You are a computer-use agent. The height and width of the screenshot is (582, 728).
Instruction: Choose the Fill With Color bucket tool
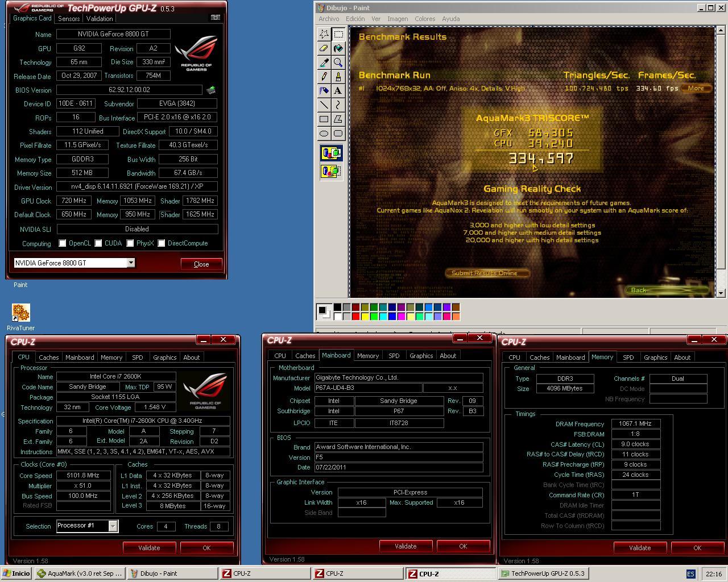point(338,48)
